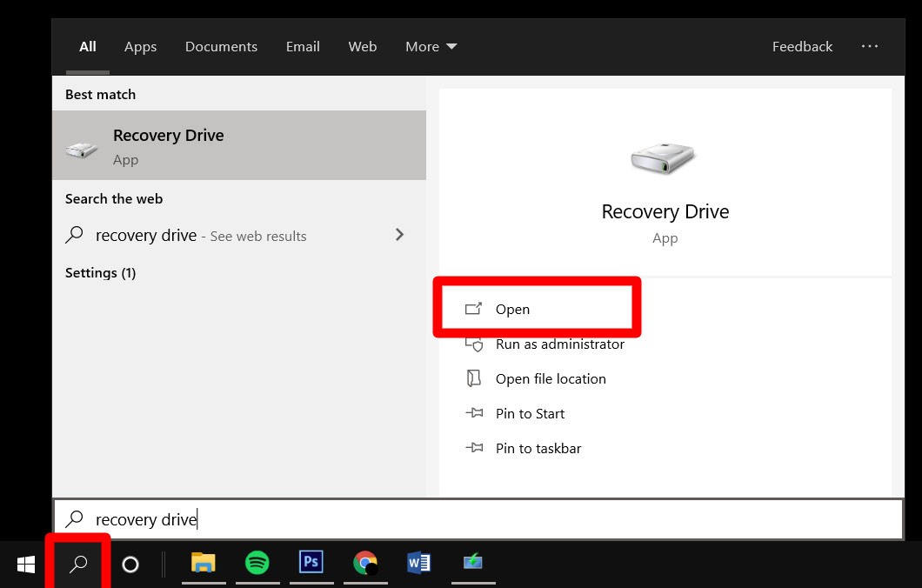Viewport: 922px width, 588px height.
Task: Select the Search magnifier icon on taskbar
Action: 77,564
